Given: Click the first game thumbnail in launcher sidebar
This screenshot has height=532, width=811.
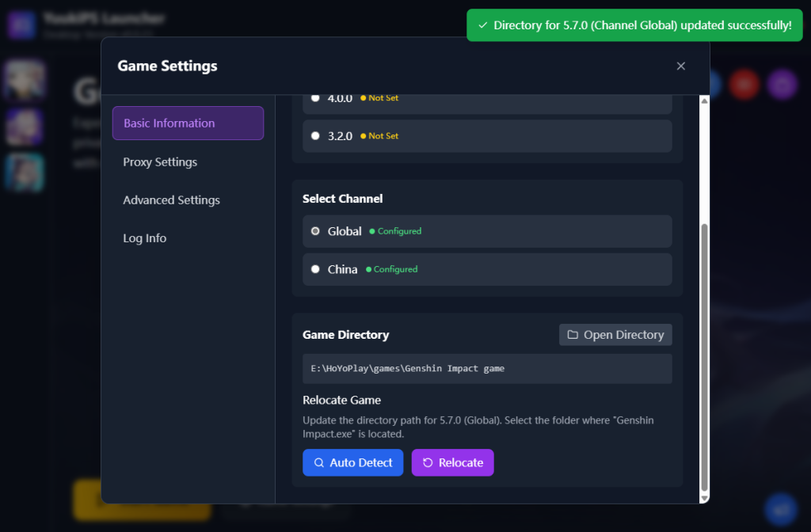Looking at the screenshot, I should tap(25, 79).
